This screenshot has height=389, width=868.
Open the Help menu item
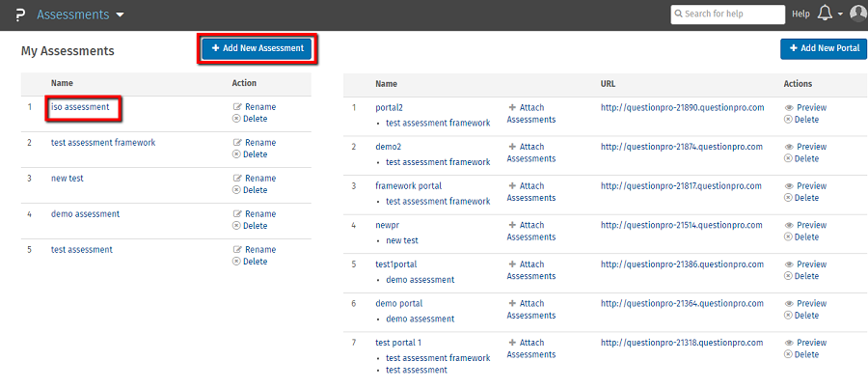[x=800, y=14]
